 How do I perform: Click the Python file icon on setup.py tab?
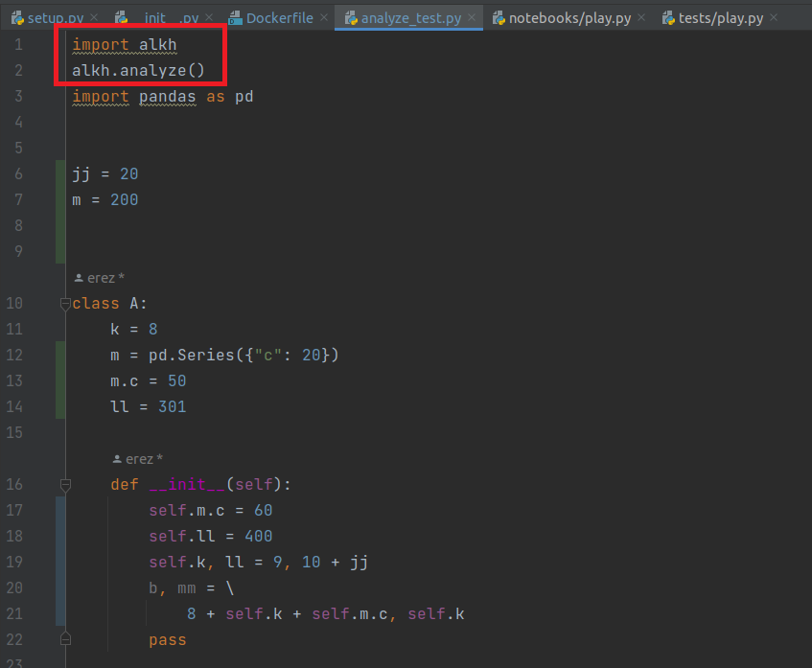17,18
